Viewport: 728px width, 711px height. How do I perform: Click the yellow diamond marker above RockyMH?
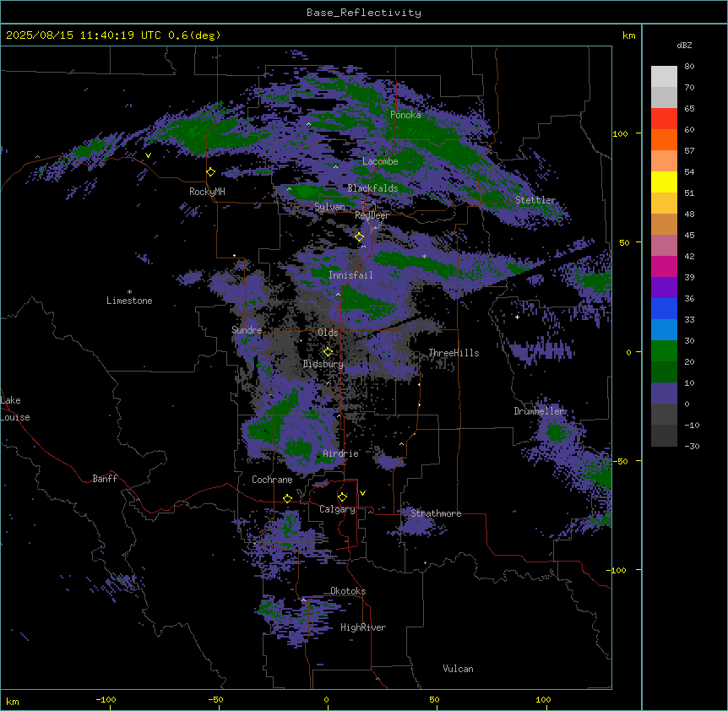click(x=211, y=172)
